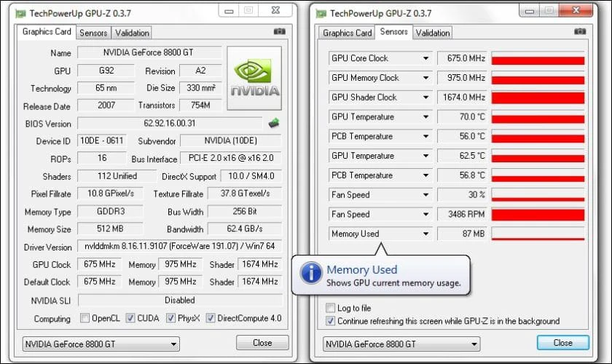Viewport: 612px width, 364px height.
Task: Switch to Sensors tab in left window
Action: (93, 33)
